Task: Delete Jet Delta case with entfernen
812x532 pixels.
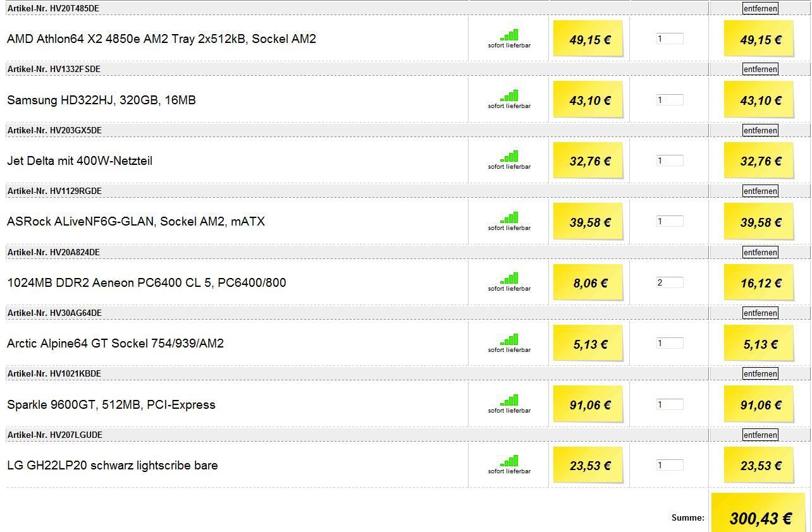Action: pos(760,130)
